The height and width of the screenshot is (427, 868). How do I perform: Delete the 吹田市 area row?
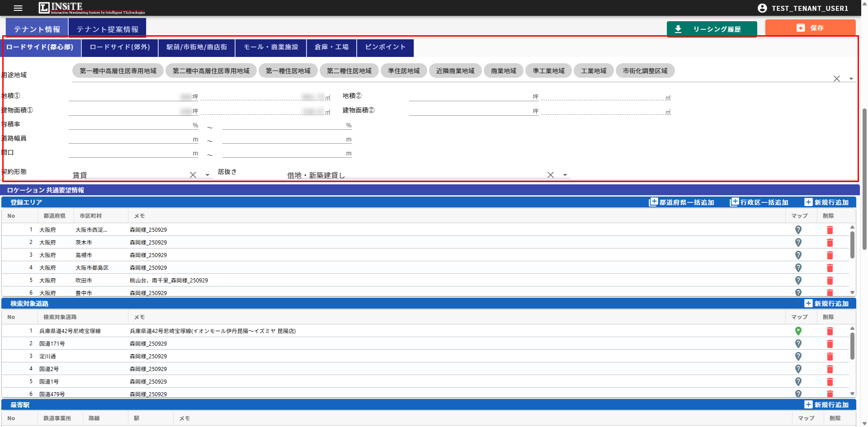(x=830, y=281)
